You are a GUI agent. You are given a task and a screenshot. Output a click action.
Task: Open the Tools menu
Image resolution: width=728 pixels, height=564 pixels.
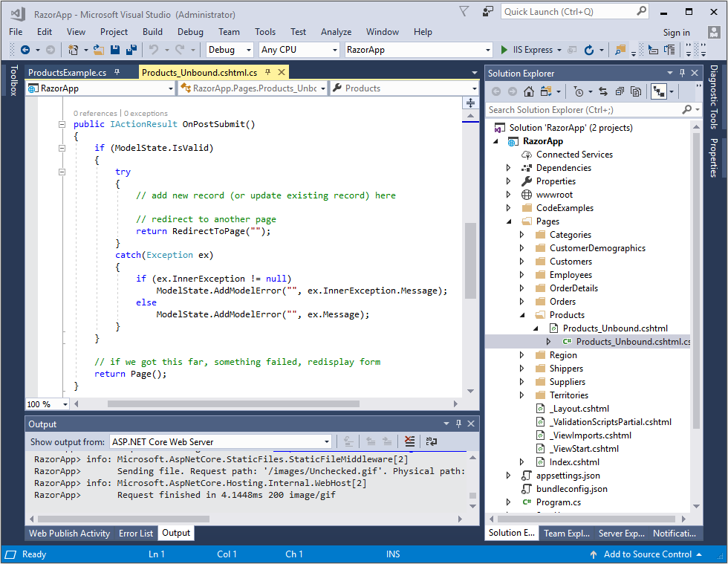point(265,32)
